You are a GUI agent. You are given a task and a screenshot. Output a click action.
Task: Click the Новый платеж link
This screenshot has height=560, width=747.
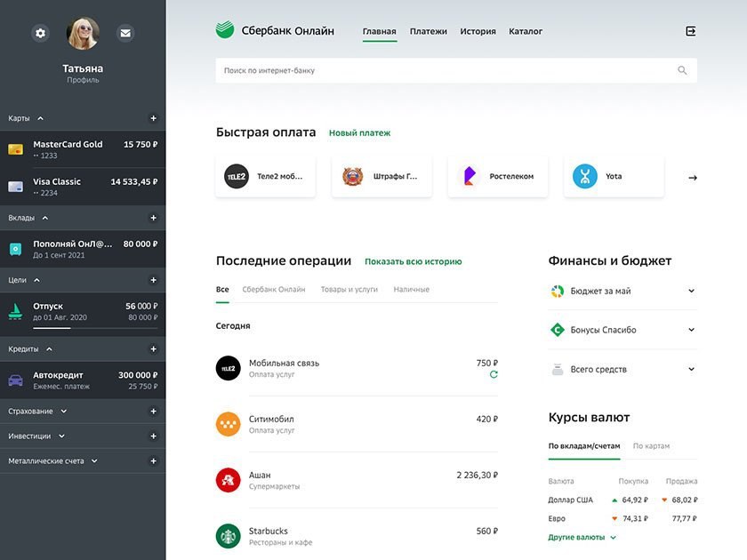tap(359, 132)
